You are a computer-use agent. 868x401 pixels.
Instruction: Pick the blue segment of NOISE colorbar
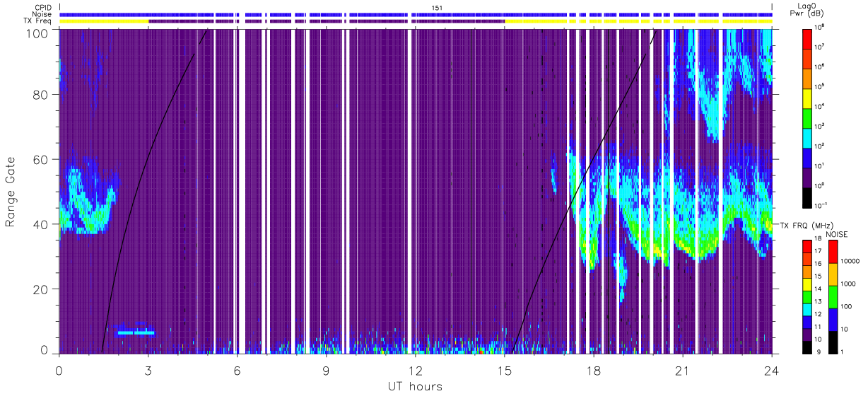(x=833, y=318)
